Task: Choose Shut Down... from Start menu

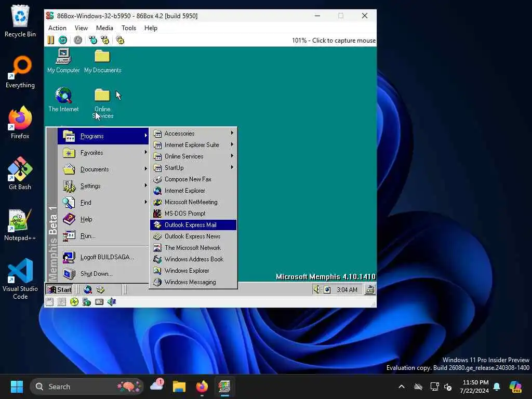Action: coord(103,274)
